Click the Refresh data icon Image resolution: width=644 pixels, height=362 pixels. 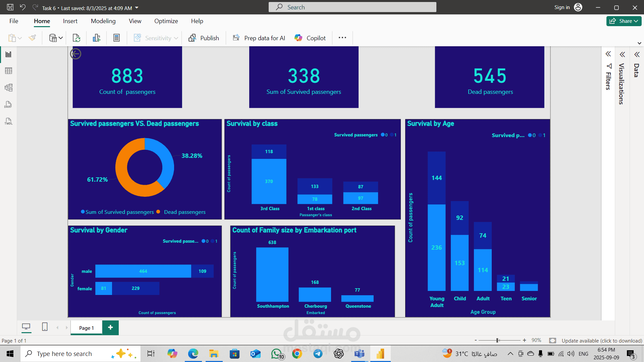[x=76, y=38]
